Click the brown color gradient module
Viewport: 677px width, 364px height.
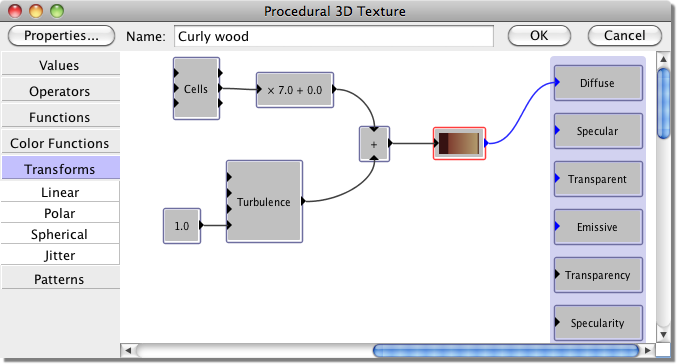pos(459,143)
